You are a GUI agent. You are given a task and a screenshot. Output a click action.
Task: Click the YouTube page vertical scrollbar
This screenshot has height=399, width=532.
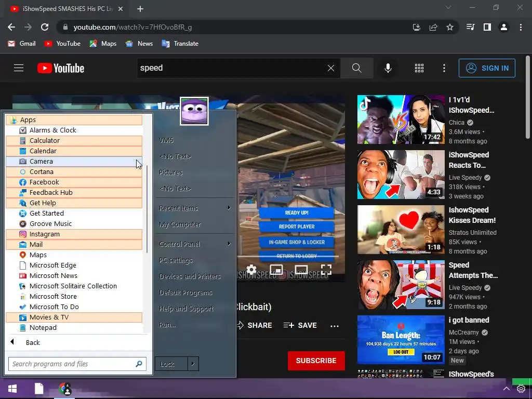point(528,97)
